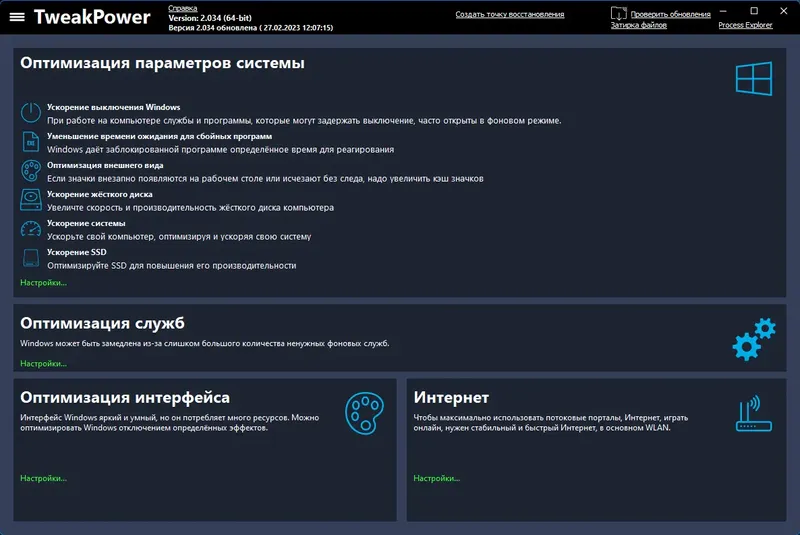Click Проверить обновления link
Image resolution: width=800 pixels, height=535 pixels.
(x=670, y=14)
